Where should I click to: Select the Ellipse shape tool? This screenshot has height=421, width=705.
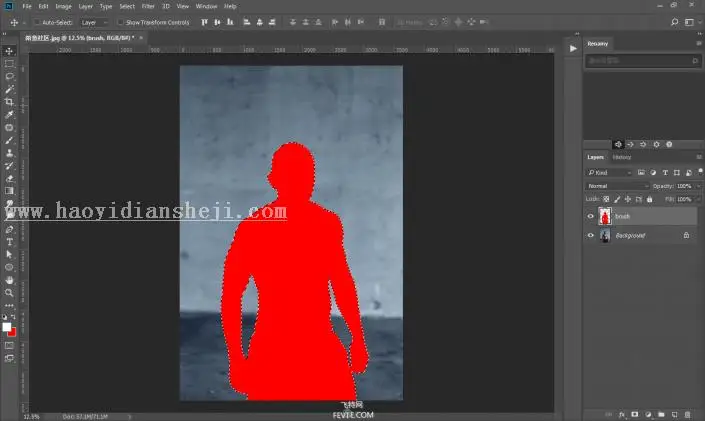[9, 267]
